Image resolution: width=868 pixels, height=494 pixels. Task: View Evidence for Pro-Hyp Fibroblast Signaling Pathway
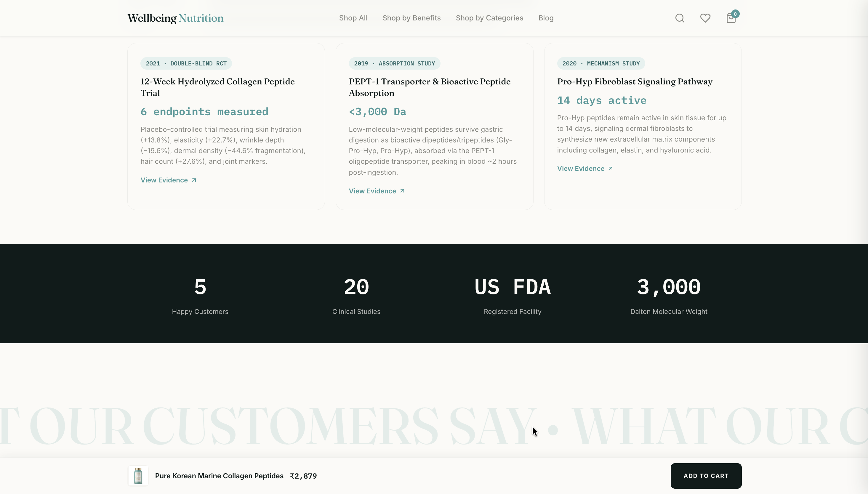click(585, 169)
